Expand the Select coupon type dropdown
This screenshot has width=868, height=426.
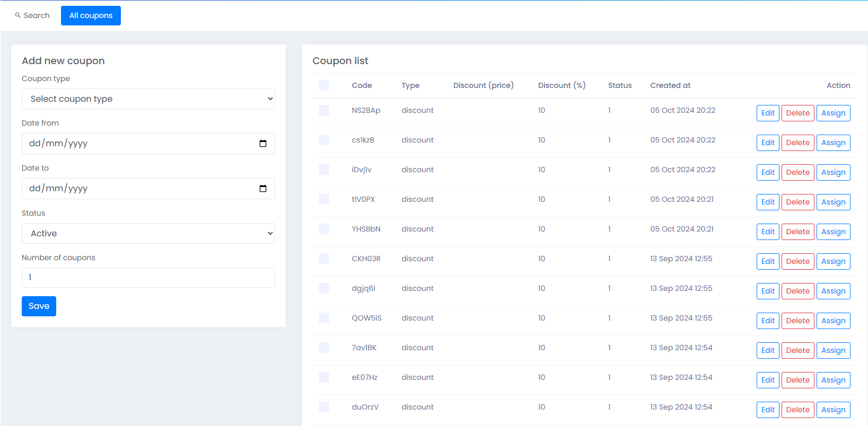tap(148, 99)
